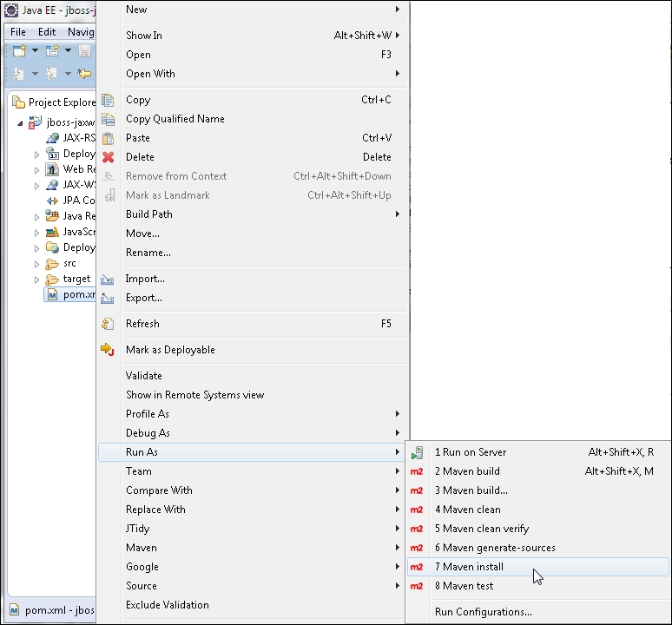Click the pom.xml icon in the status bar

14,610
